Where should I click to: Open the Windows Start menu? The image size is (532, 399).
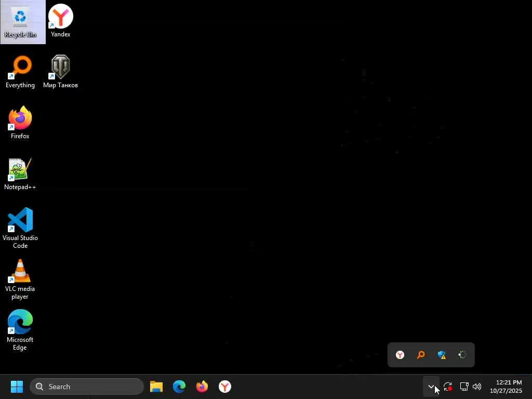click(x=17, y=387)
